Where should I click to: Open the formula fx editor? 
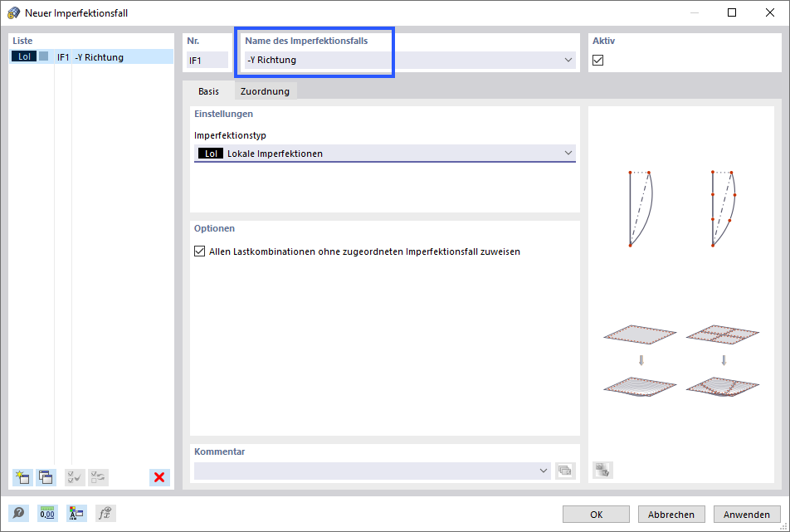point(105,513)
